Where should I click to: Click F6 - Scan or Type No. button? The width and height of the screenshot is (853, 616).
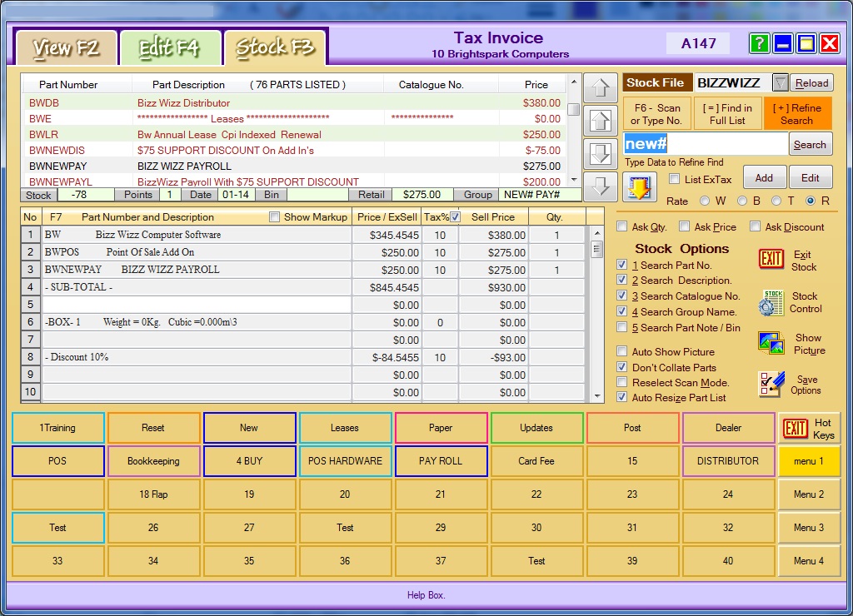tap(656, 114)
